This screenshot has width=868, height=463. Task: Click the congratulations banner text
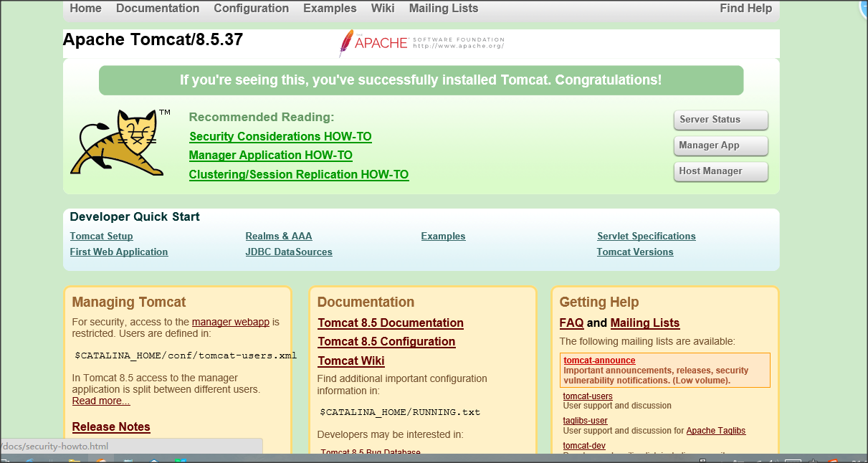(421, 80)
